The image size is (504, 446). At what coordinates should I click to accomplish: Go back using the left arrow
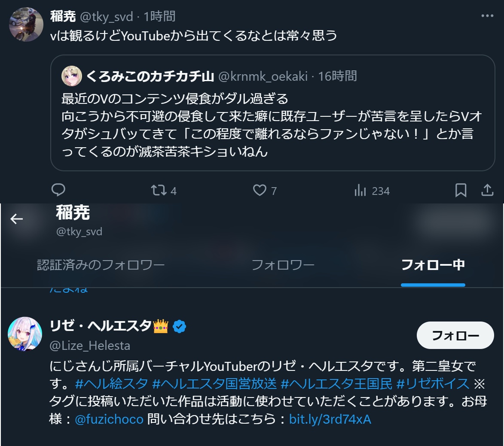pyautogui.click(x=17, y=219)
